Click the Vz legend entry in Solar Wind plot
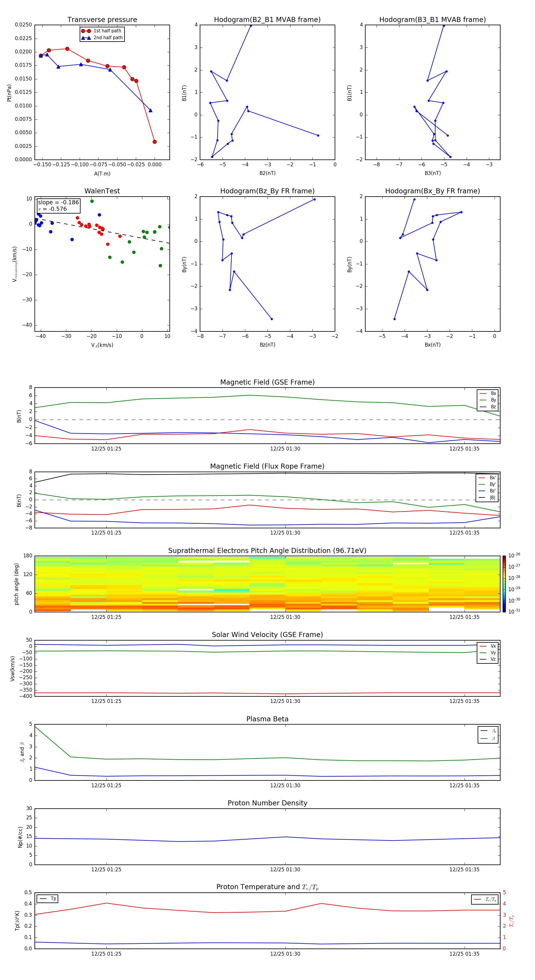535x980 pixels. (x=488, y=659)
